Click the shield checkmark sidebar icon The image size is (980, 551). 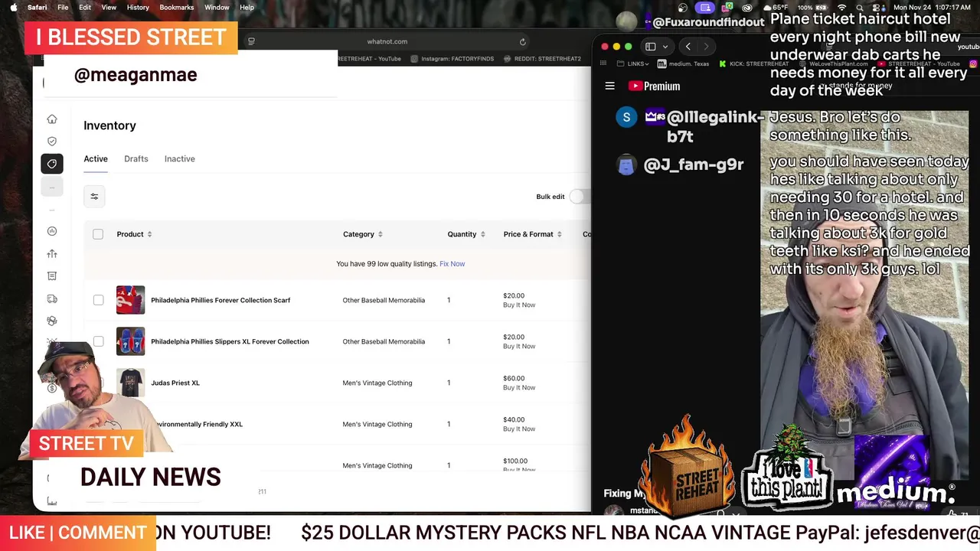(52, 142)
